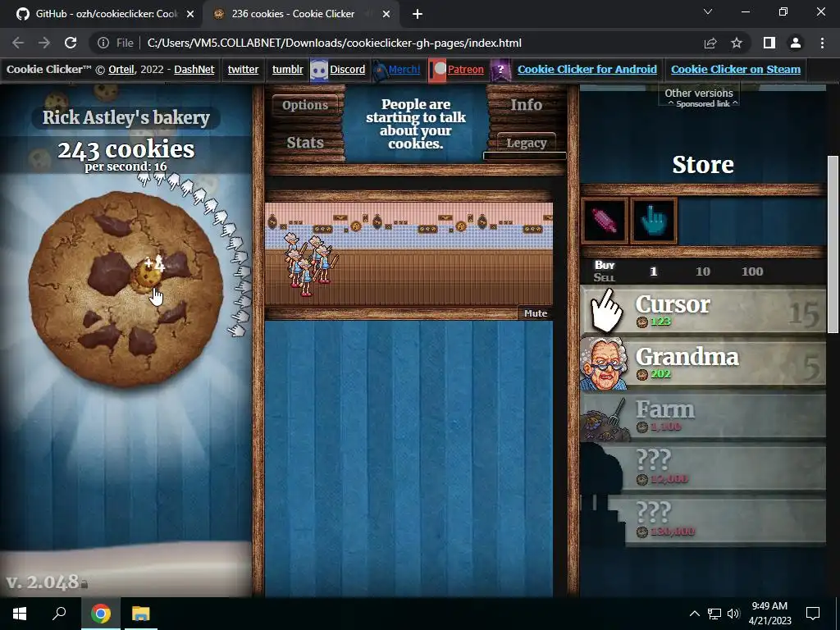Open the Legacy ascension menu
The width and height of the screenshot is (840, 630).
[x=526, y=143]
